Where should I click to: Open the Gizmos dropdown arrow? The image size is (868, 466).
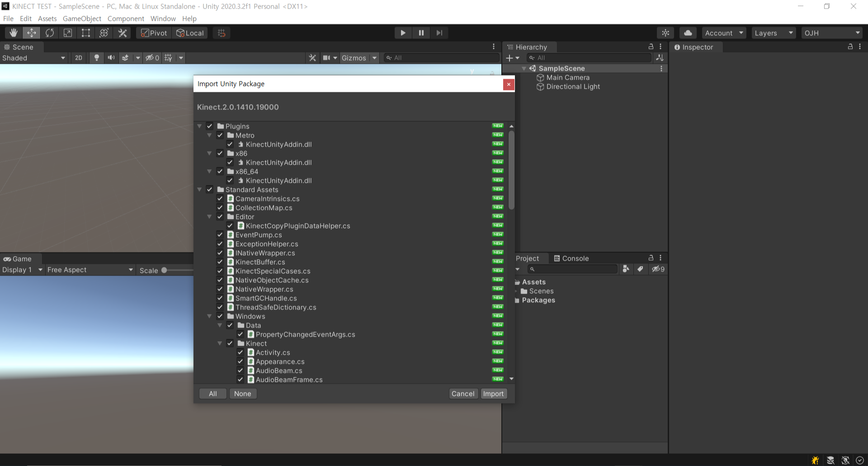pos(374,58)
